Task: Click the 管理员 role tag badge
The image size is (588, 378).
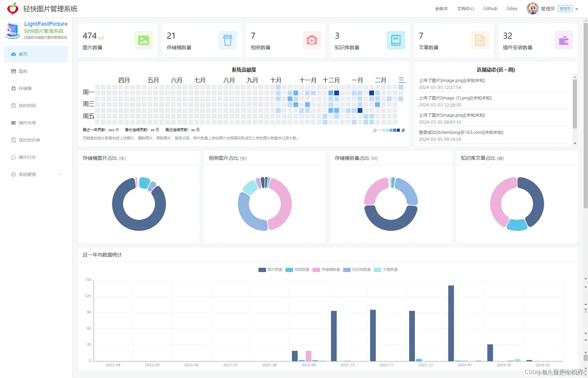Action: [x=565, y=9]
